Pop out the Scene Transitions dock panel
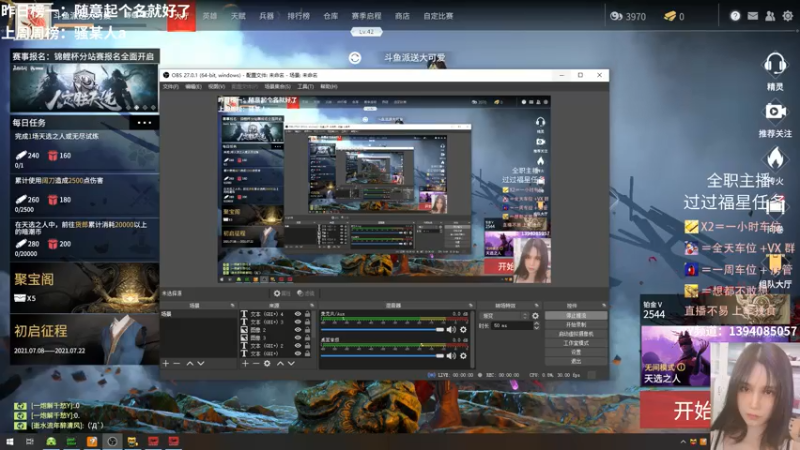800x450 pixels. [536, 306]
